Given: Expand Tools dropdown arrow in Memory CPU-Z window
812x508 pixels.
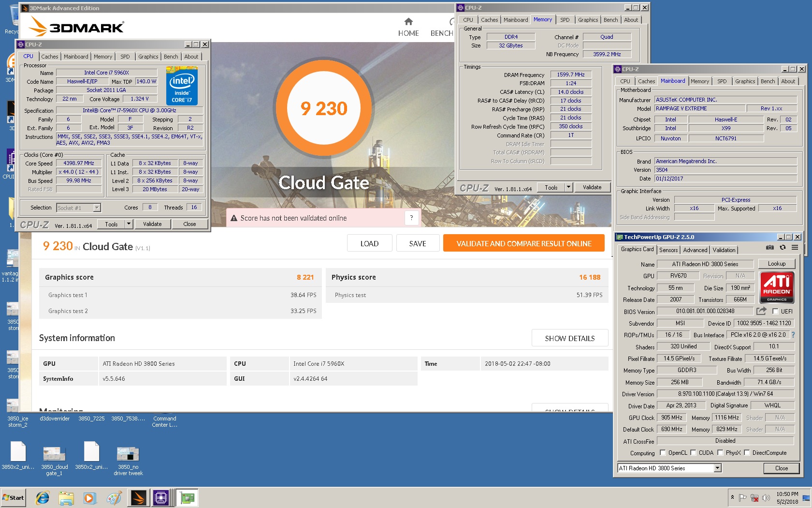Looking at the screenshot, I should point(568,187).
